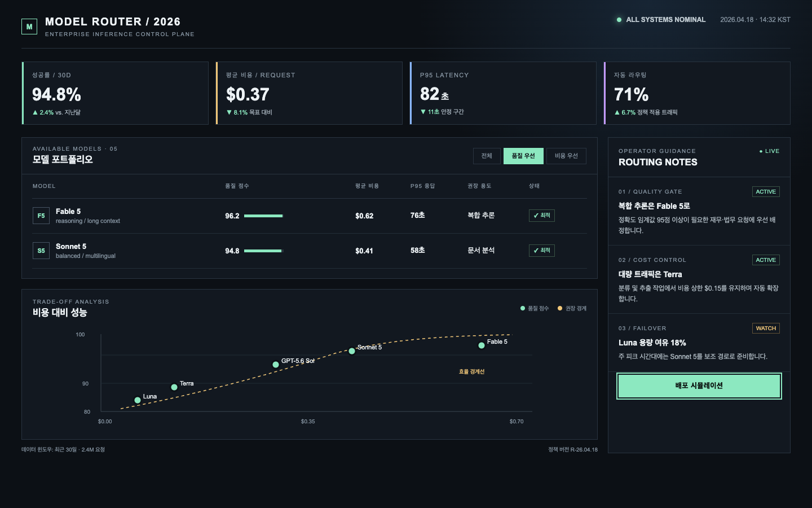Switch to the 비용 우선 filter tab

(x=566, y=156)
